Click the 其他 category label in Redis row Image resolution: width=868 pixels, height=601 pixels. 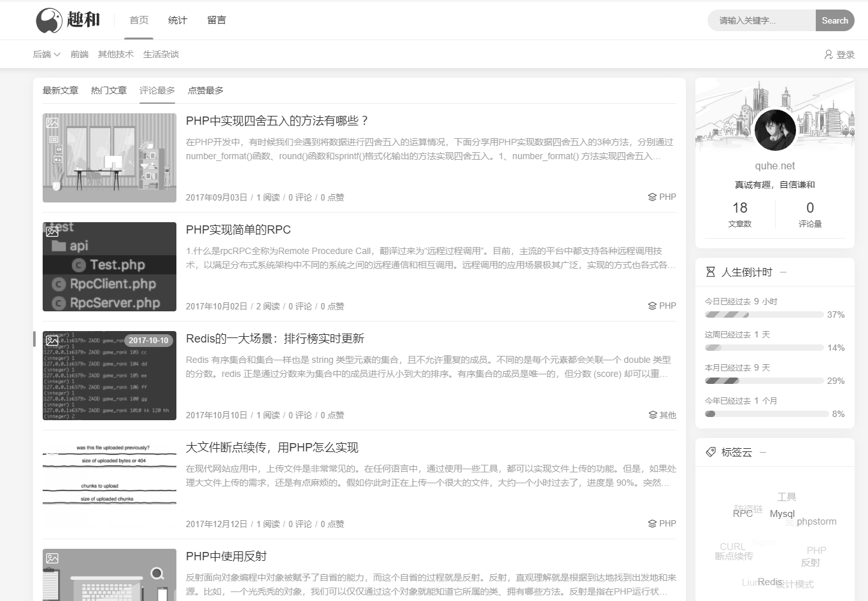pos(668,415)
